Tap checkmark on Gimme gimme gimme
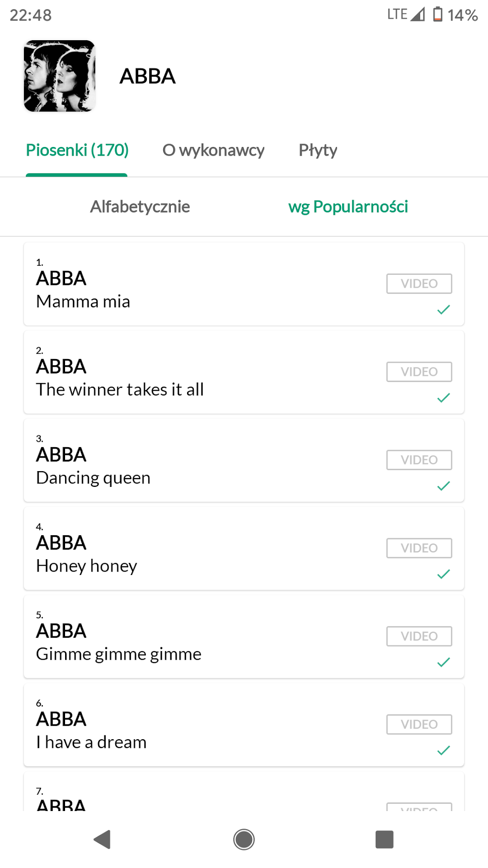Image resolution: width=488 pixels, height=868 pixels. [x=444, y=662]
